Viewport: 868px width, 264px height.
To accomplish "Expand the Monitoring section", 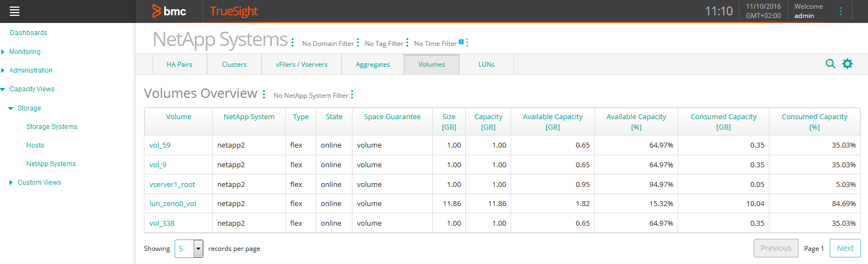I will pyautogui.click(x=3, y=52).
